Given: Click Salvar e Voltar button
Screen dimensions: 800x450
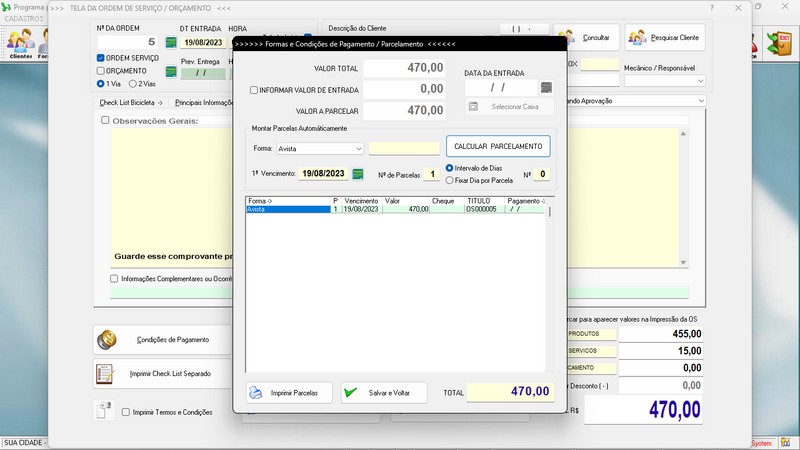Looking at the screenshot, I should [384, 393].
